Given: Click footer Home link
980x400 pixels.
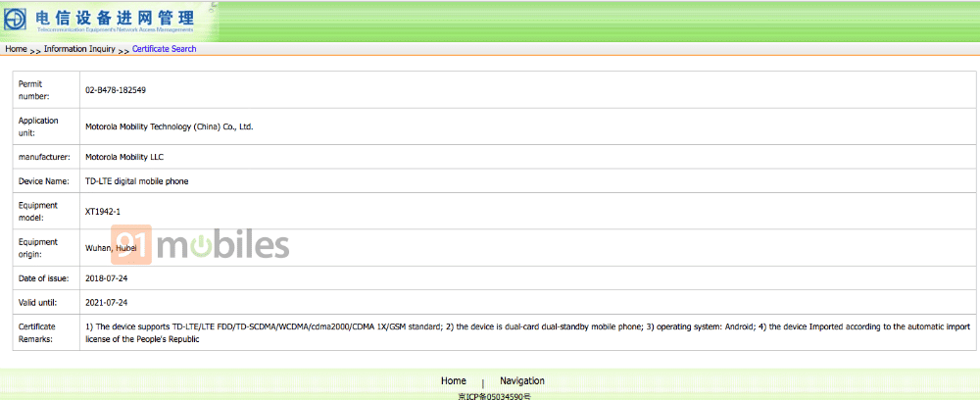Looking at the screenshot, I should [x=453, y=380].
